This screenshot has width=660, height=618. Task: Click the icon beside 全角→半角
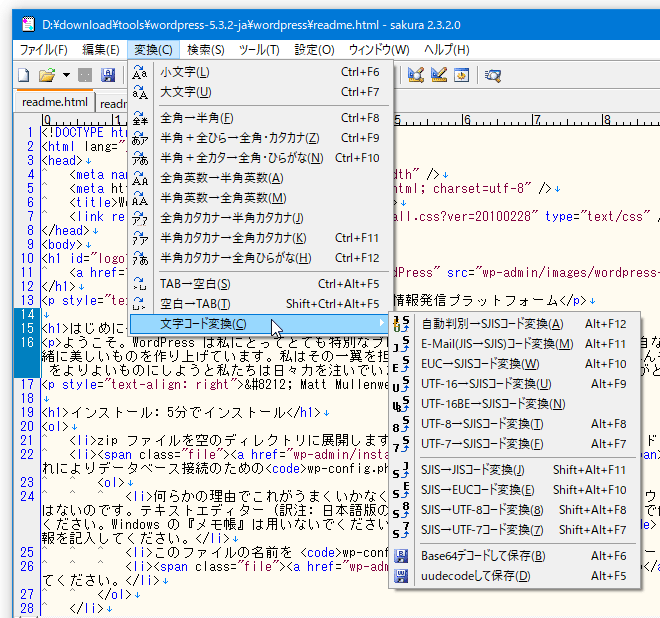pos(140,118)
